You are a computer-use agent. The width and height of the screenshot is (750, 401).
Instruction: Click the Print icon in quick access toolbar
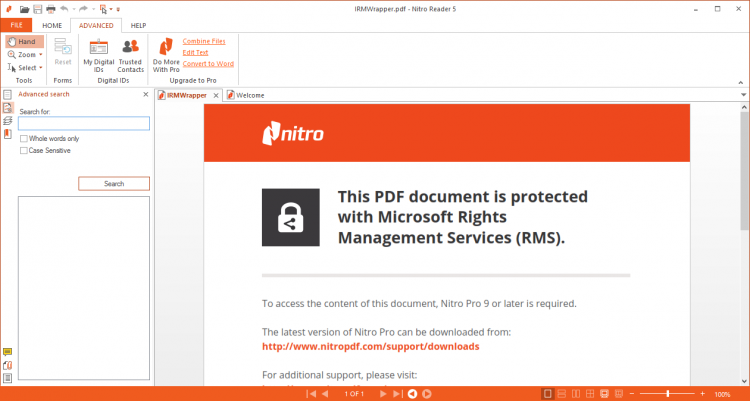[x=51, y=9]
